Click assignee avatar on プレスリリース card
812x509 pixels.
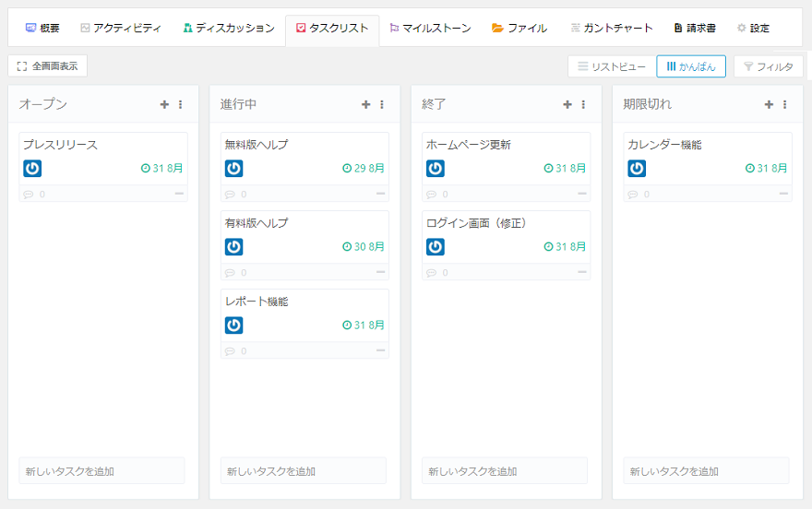coord(32,169)
